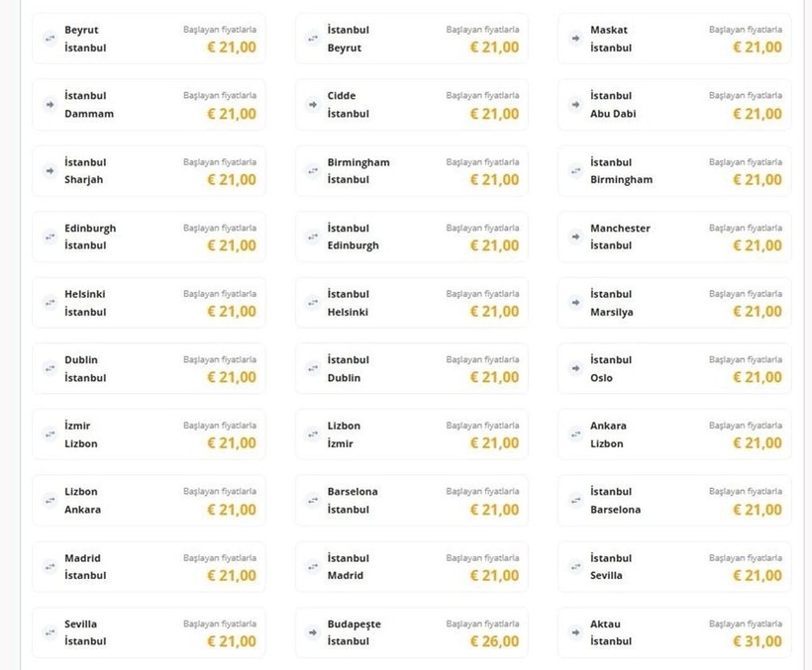The image size is (812, 670).
Task: Select the İstanbul to Sharjah flight card
Action: (149, 171)
